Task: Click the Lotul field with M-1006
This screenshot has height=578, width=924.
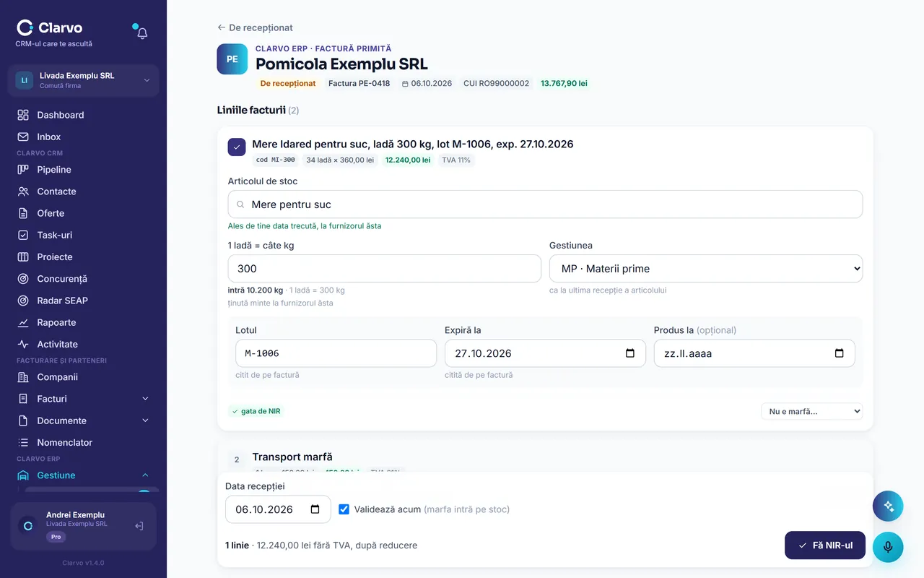Action: [x=336, y=353]
